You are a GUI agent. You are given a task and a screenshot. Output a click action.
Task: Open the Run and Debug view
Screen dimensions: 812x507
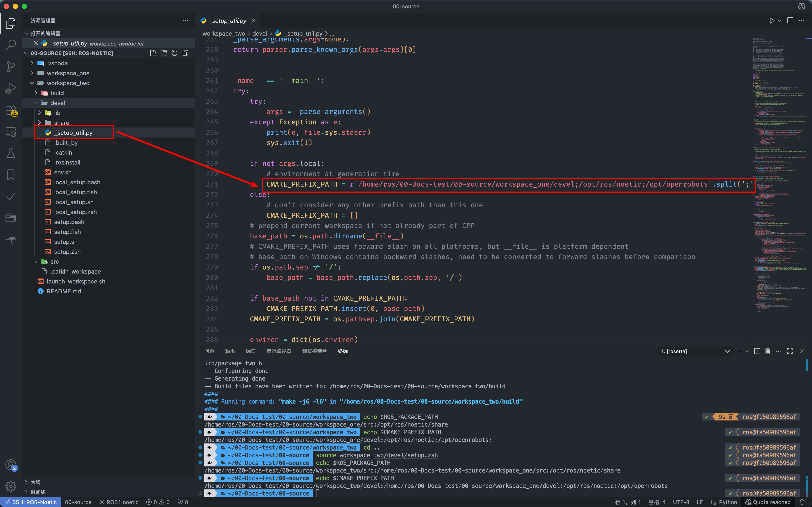click(x=11, y=88)
